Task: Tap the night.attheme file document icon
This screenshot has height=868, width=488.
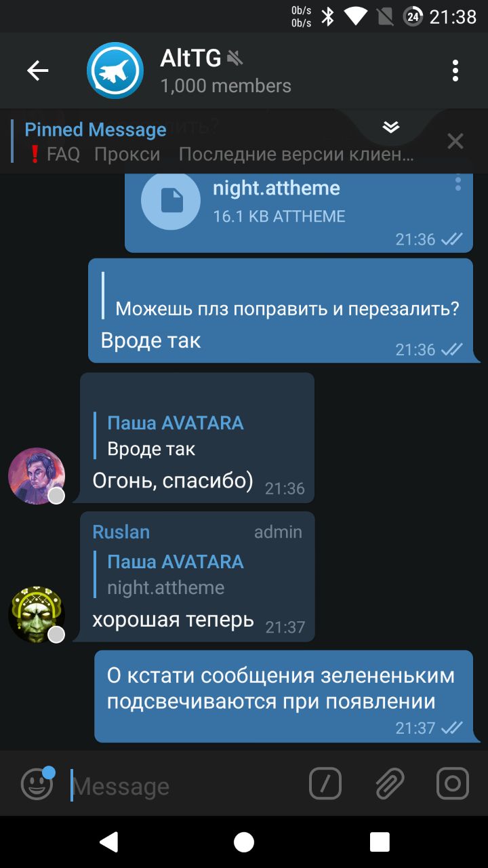Action: [171, 201]
